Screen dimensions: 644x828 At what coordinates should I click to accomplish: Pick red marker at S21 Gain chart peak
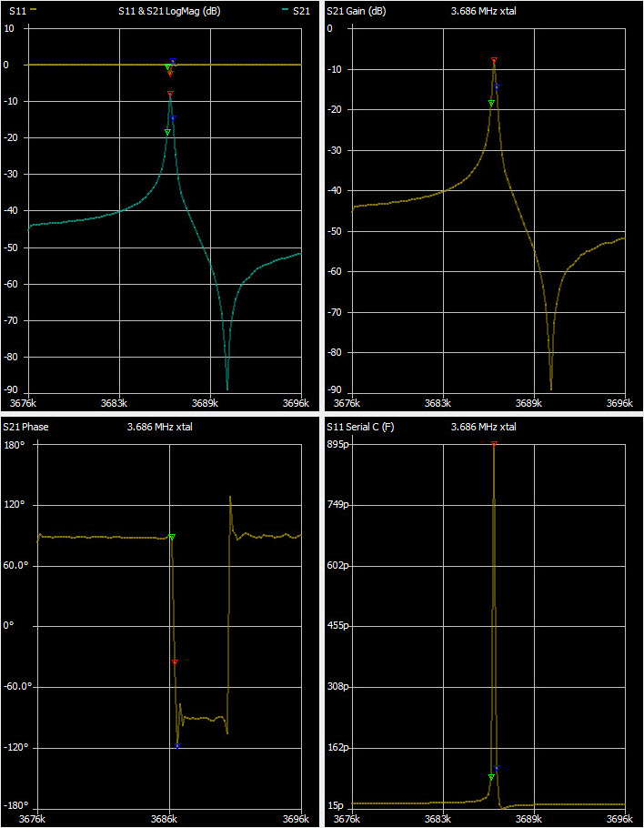[494, 60]
